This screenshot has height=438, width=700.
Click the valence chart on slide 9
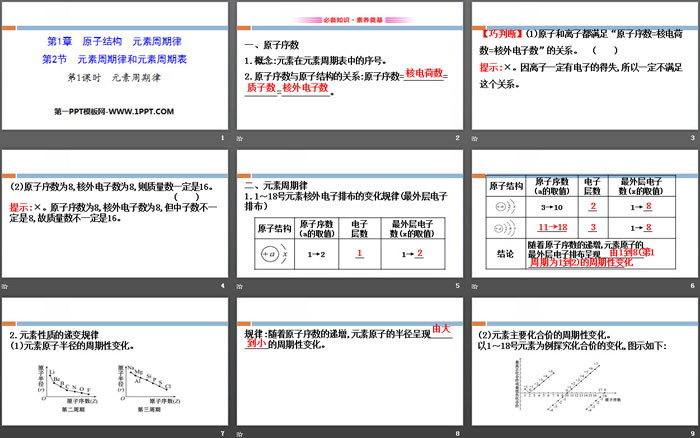click(567, 385)
